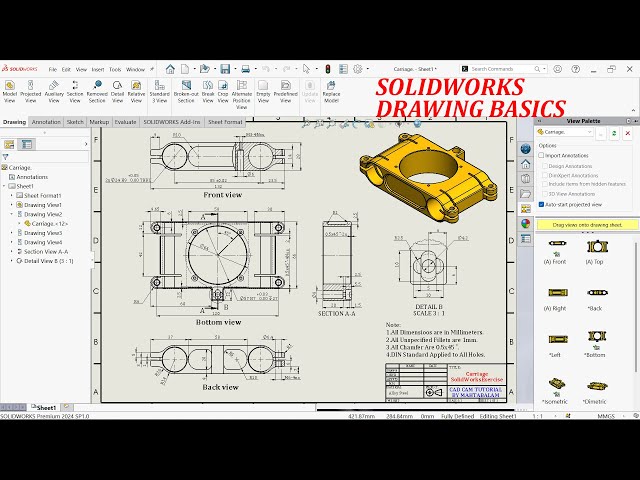Tick 3D View Annotations checkbox
Screen dimensions: 640x480
(x=545, y=194)
